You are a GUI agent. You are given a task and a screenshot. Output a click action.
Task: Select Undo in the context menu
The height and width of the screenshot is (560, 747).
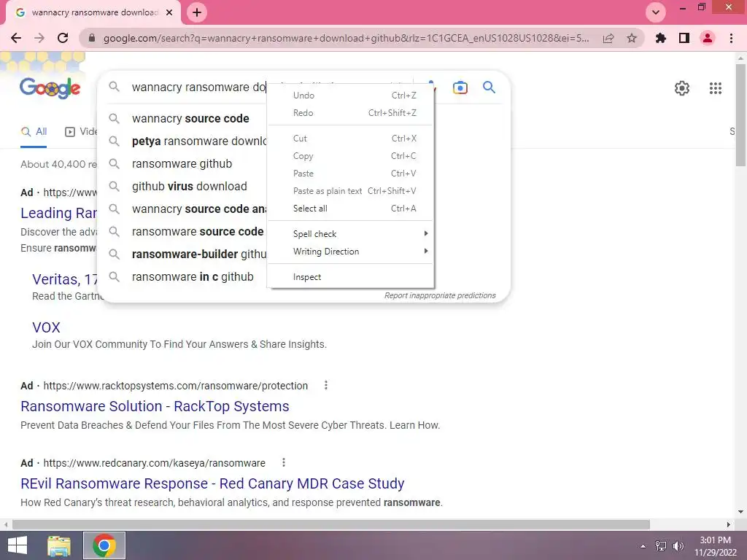click(x=351, y=96)
